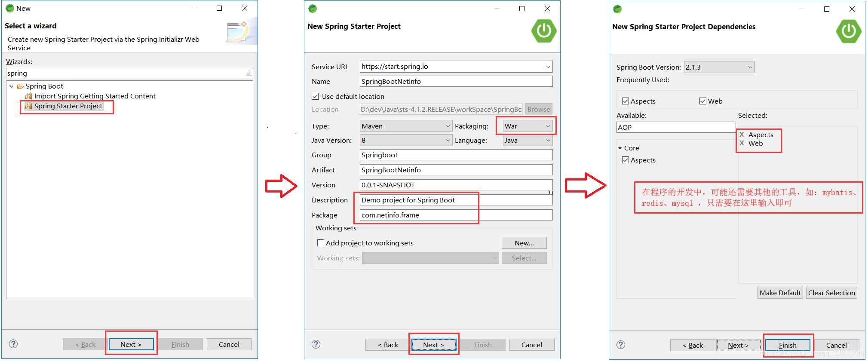Click Cancel in Spring Starter Project window

click(531, 345)
